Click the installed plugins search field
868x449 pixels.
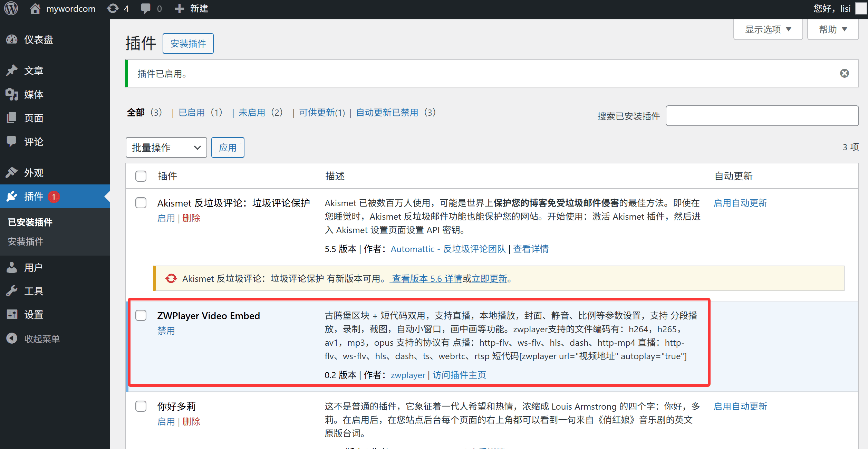click(x=762, y=116)
